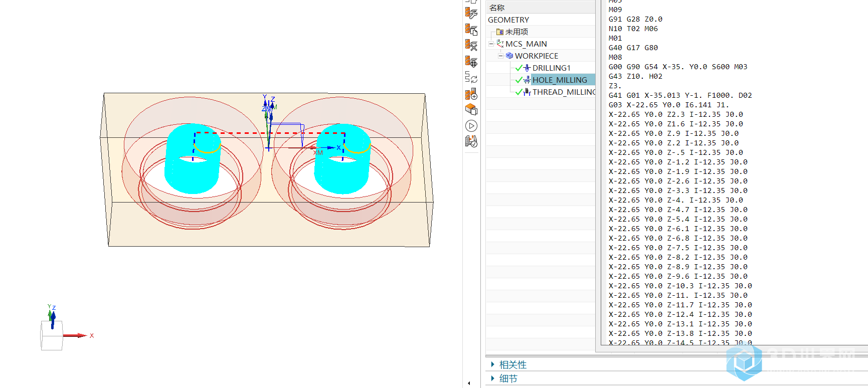This screenshot has width=868, height=388.
Task: Click the 名称 column header
Action: pos(540,8)
